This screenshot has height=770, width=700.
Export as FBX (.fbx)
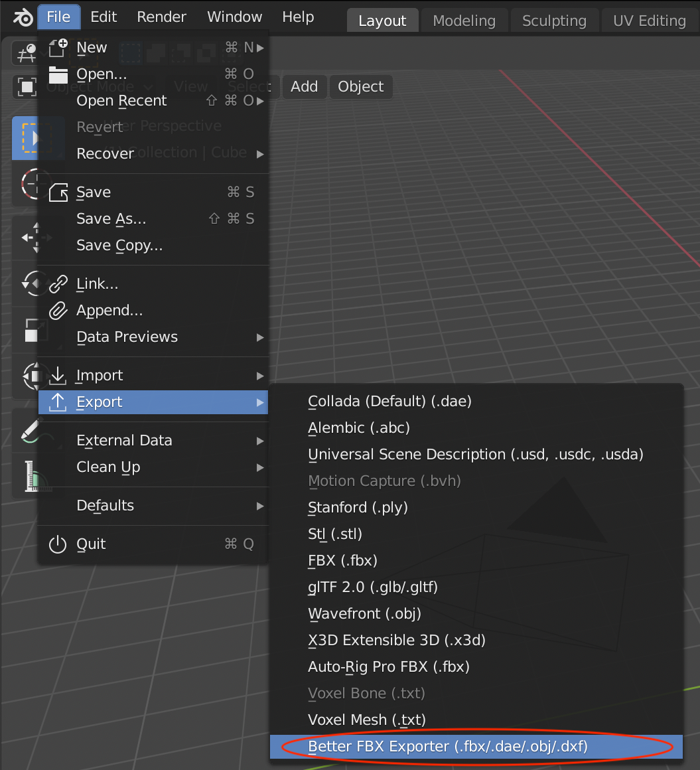click(x=476, y=560)
